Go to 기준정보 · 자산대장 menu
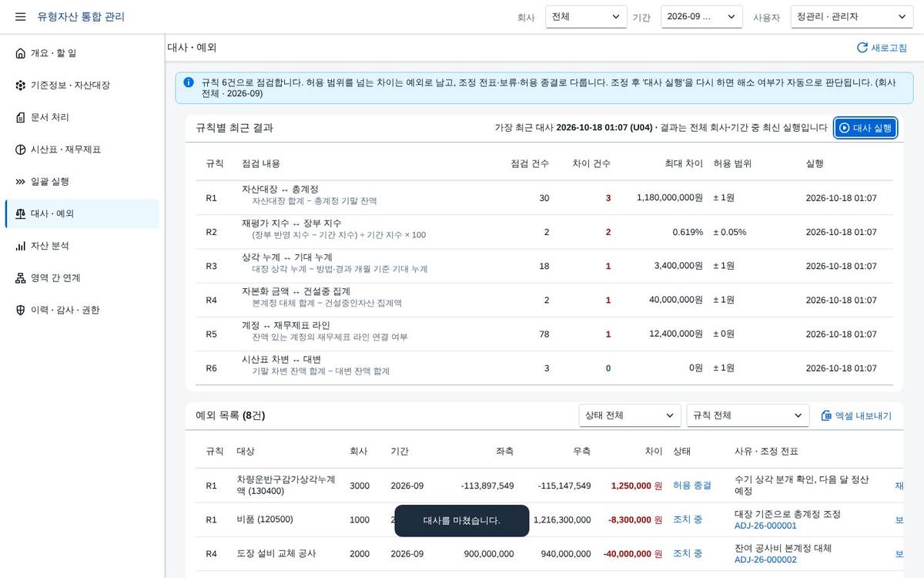924x578 pixels. pos(82,86)
